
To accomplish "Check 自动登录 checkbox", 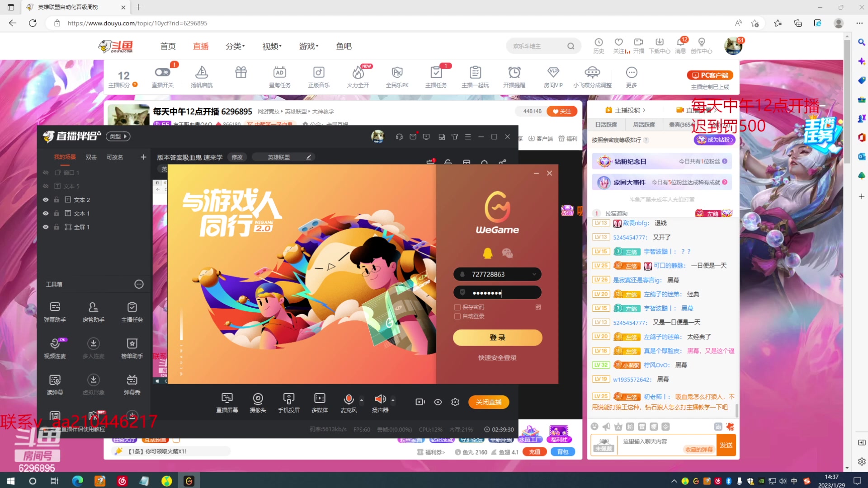I will (458, 316).
